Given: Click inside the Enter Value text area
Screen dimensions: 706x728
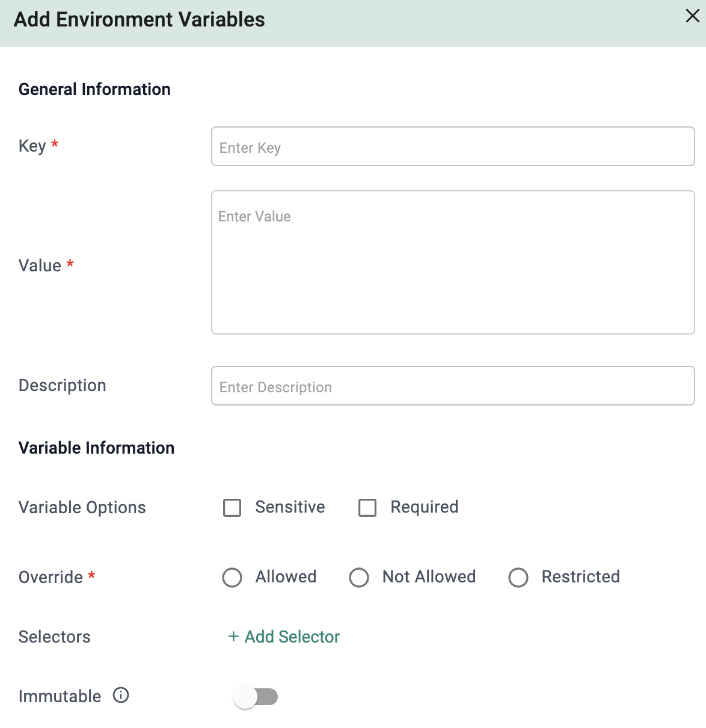Looking at the screenshot, I should [x=453, y=262].
